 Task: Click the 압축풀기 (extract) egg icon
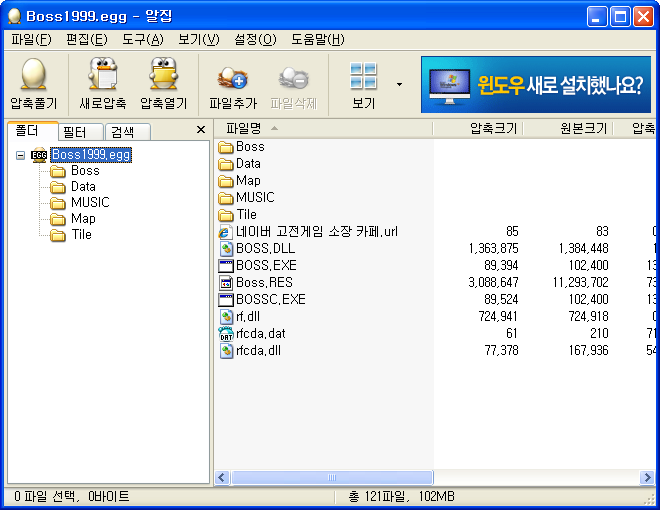[33, 77]
